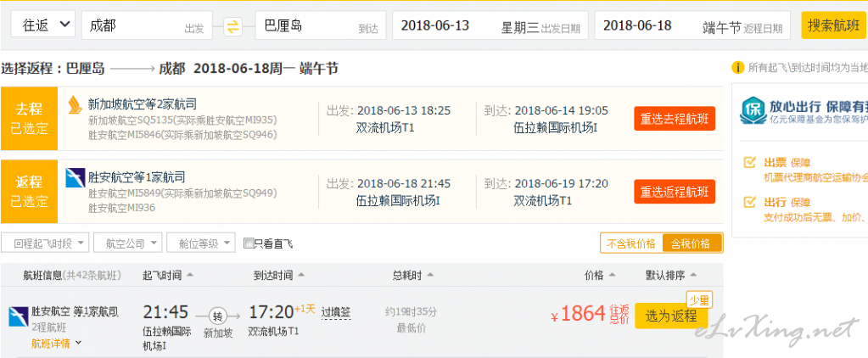Click the SilkAir logo in flight list

click(19, 316)
